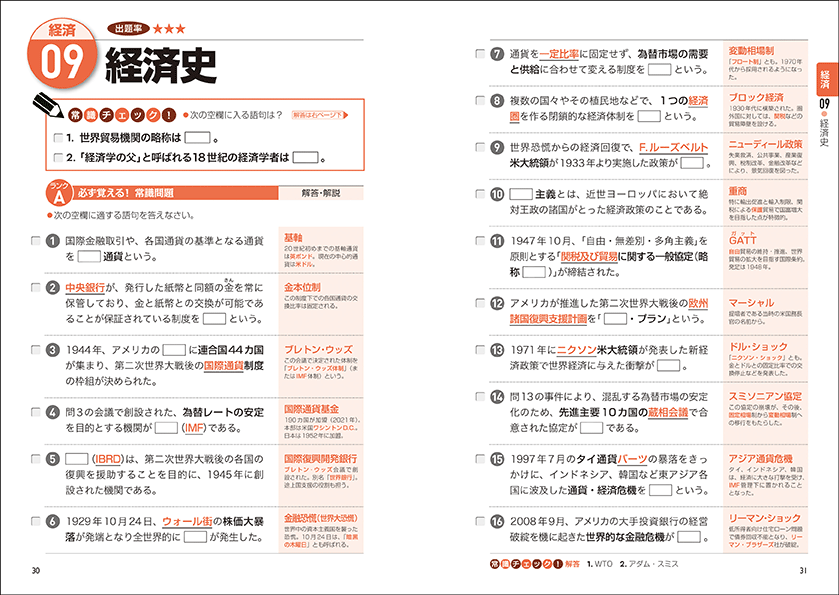Click the answer heading スミソニアン協定

point(765,396)
